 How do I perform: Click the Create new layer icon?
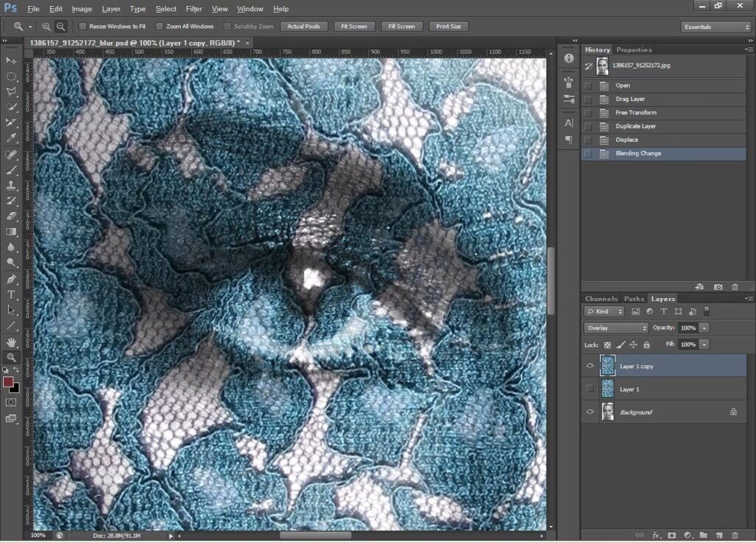click(x=719, y=535)
